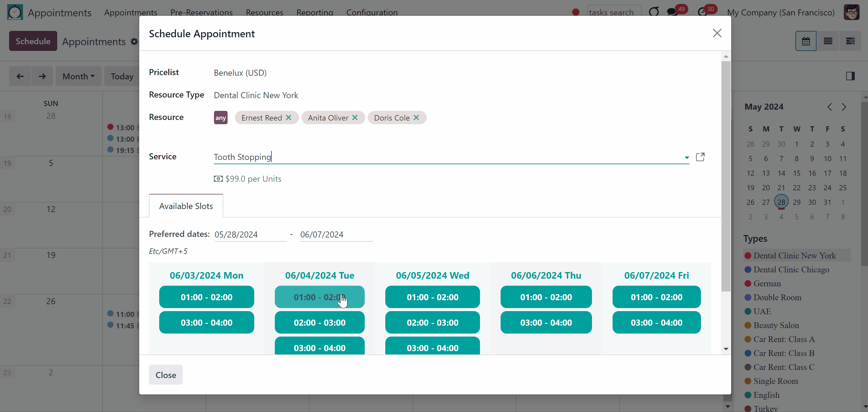Toggle Double Room type filter
The width and height of the screenshot is (868, 412).
point(777,297)
